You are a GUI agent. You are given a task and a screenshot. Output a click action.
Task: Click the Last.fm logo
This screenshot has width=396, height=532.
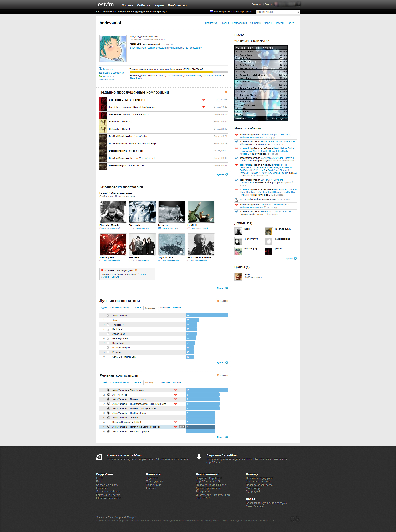pyautogui.click(x=105, y=4)
